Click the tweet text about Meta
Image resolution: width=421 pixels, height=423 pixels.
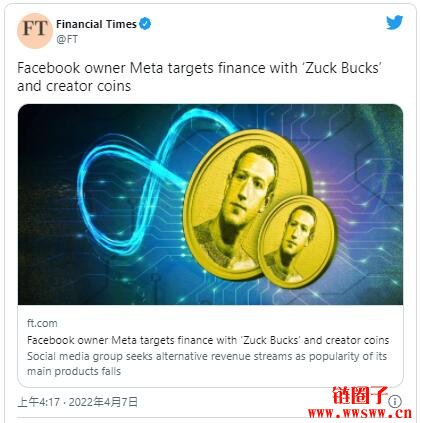pos(199,77)
